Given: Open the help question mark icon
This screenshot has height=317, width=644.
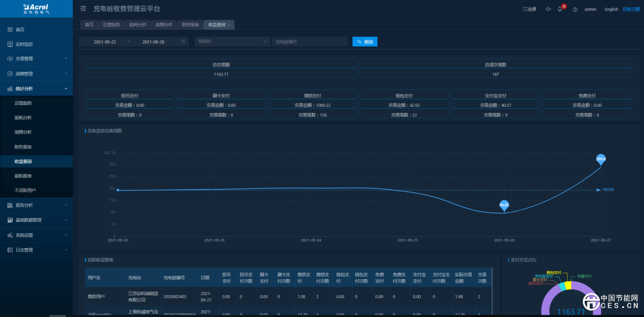Looking at the screenshot, I should [x=575, y=10].
